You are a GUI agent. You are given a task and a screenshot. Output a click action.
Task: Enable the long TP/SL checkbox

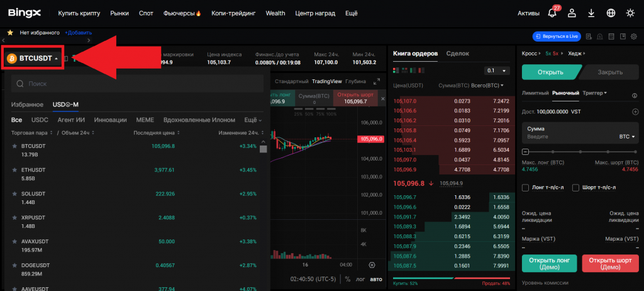point(526,187)
